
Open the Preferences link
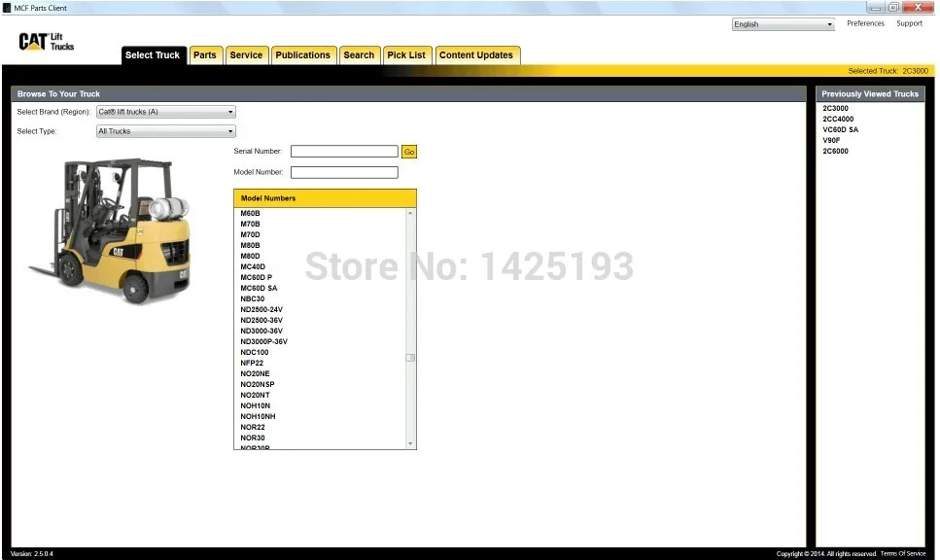click(x=866, y=23)
